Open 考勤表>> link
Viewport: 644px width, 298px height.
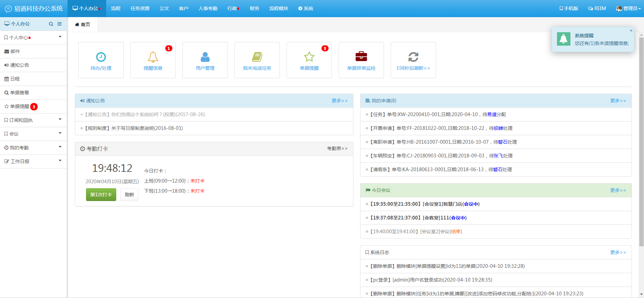(337, 149)
